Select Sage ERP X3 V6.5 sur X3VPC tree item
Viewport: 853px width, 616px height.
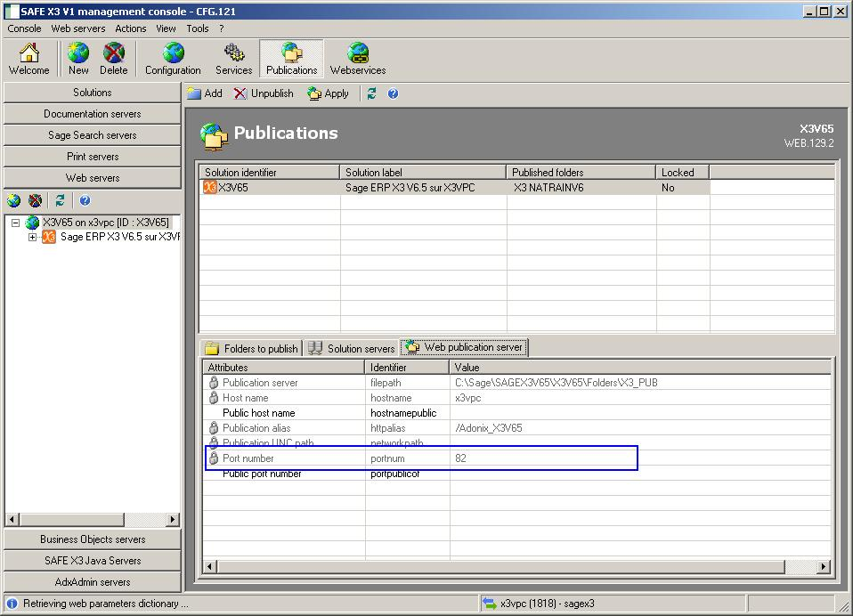coord(119,237)
